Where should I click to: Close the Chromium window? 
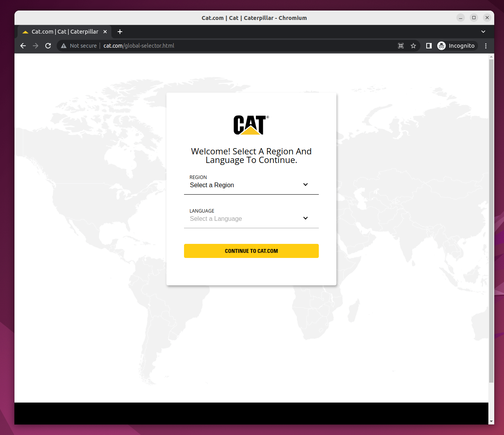pyautogui.click(x=487, y=18)
